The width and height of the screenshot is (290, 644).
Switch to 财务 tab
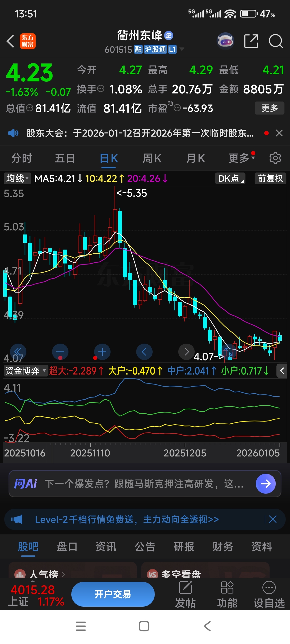pyautogui.click(x=223, y=547)
